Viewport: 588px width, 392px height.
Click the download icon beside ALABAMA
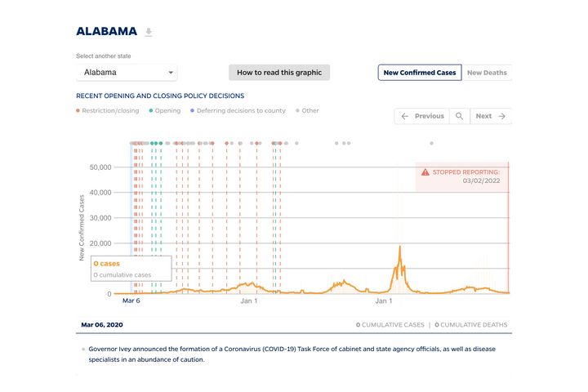(x=149, y=33)
